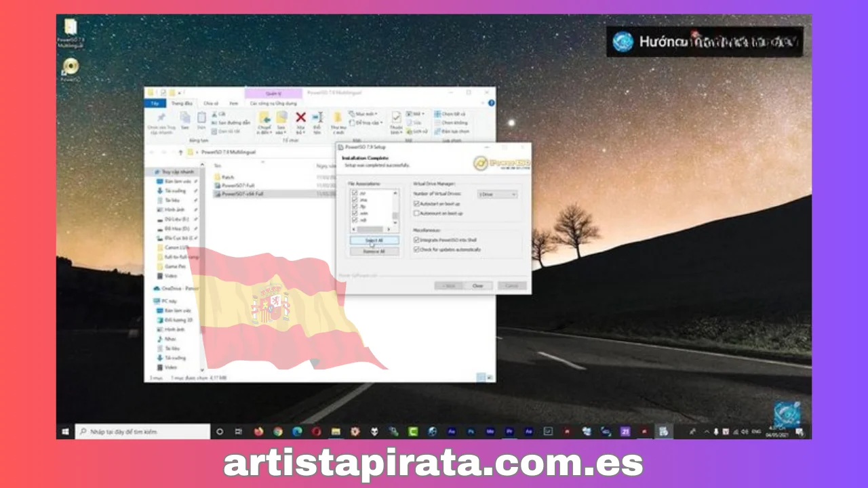868x488 pixels.
Task: Click Sửa (Edit) in the ribbon
Action: (415, 123)
